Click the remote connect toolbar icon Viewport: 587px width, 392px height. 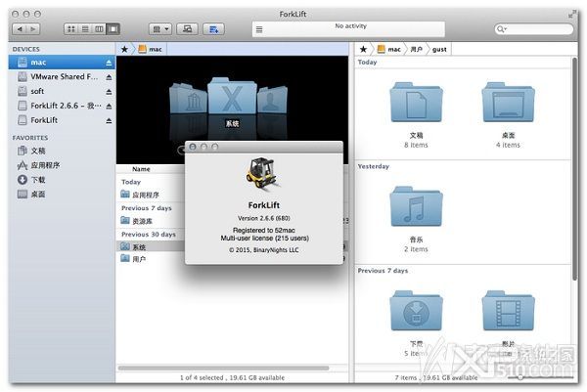187,28
